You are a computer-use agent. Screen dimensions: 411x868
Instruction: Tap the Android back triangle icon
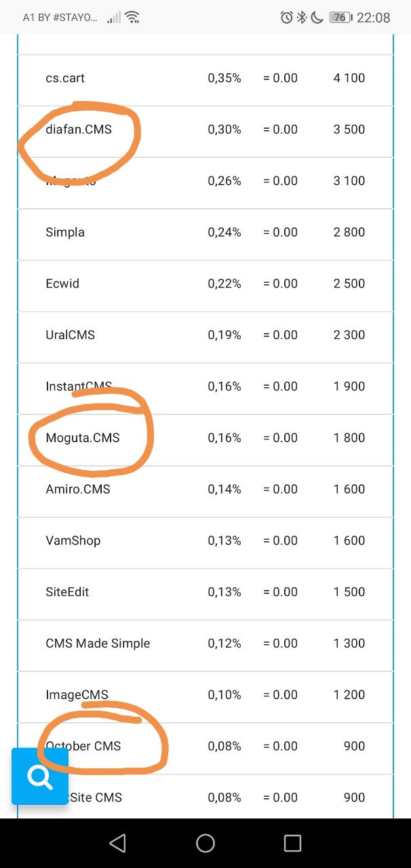tap(117, 843)
